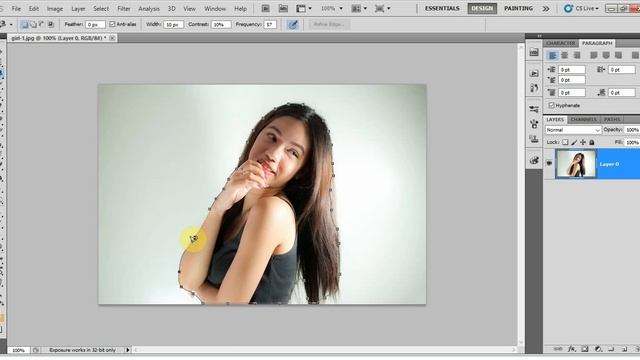Open the History panel icon in dock
Viewport: 640px width, 360px height.
pos(534,88)
